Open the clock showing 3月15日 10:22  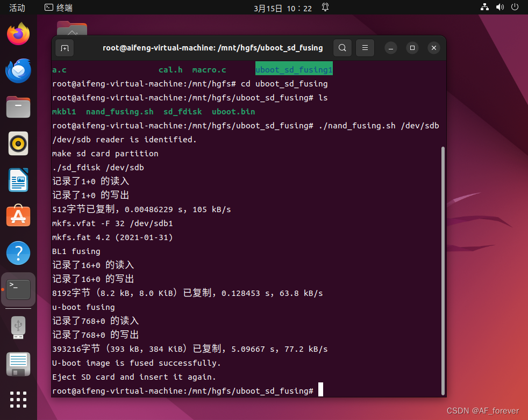point(282,9)
